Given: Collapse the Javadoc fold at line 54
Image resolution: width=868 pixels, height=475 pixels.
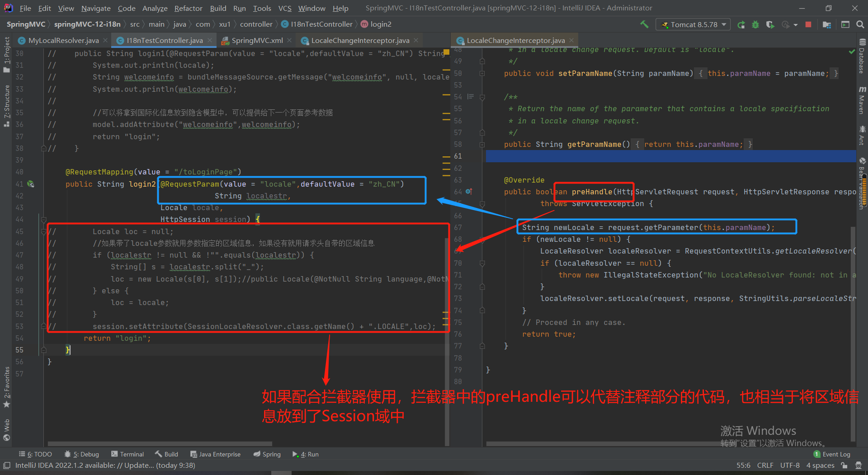Looking at the screenshot, I should 482,97.
